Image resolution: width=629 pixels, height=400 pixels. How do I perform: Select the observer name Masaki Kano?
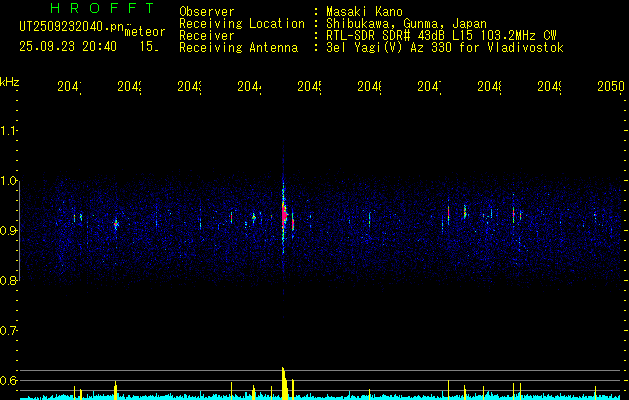click(x=364, y=12)
